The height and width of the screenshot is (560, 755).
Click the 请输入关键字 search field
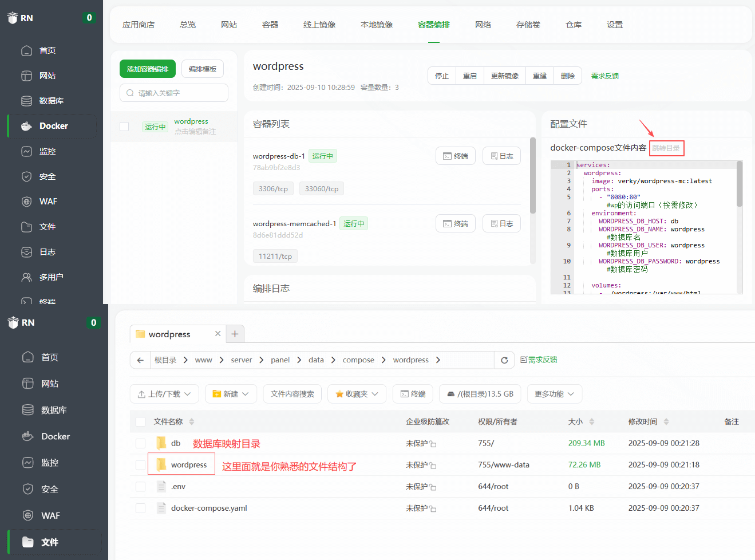click(x=173, y=92)
